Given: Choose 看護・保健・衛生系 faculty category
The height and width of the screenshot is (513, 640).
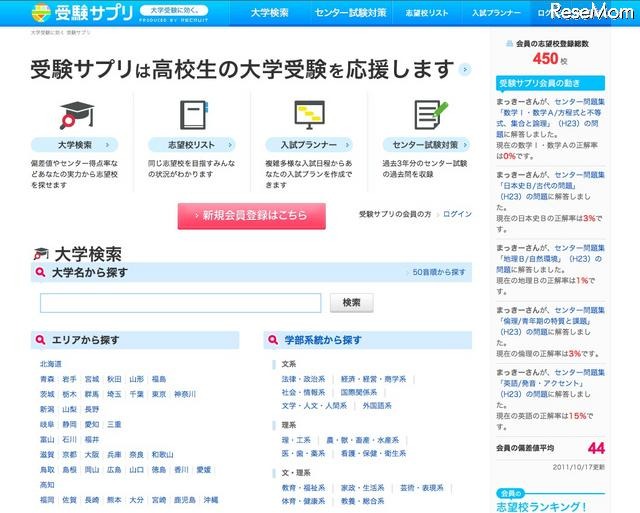Looking at the screenshot, I should pyautogui.click(x=373, y=453).
